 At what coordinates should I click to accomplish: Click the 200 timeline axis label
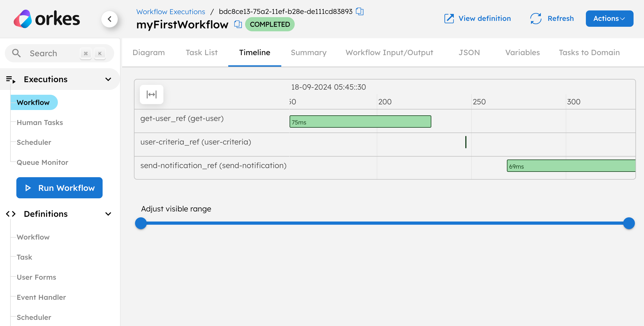tap(385, 102)
